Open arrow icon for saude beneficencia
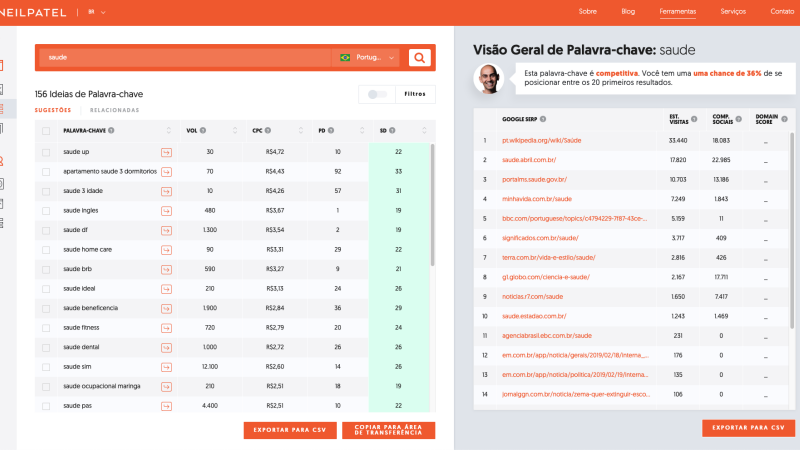Viewport: 800px width, 450px height. tap(166, 309)
